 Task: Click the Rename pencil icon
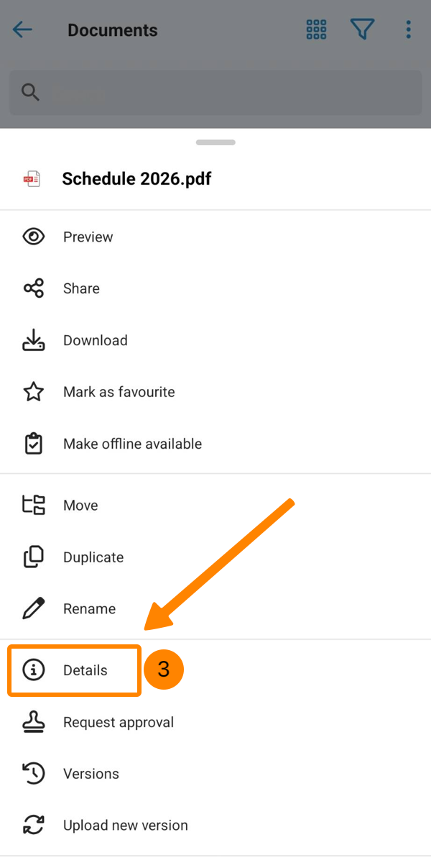tap(34, 608)
